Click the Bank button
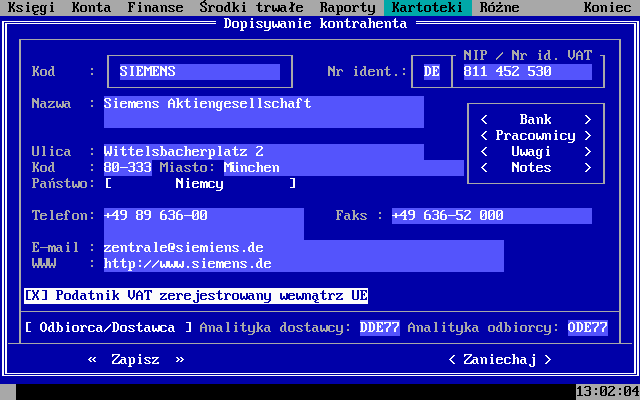 (x=536, y=120)
